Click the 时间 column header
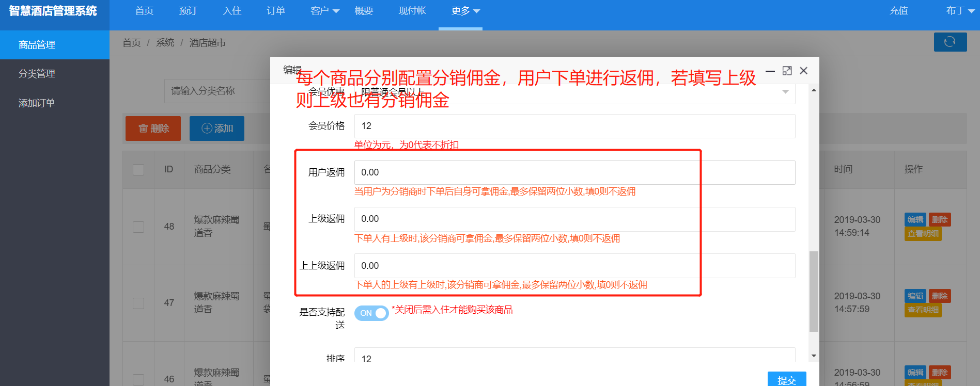This screenshot has height=386, width=980. [x=843, y=169]
